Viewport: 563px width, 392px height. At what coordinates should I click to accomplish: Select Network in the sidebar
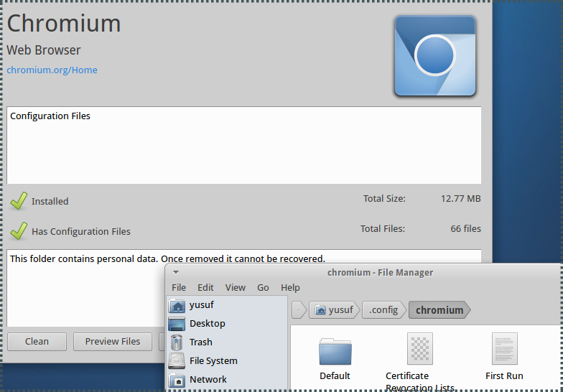pyautogui.click(x=227, y=380)
